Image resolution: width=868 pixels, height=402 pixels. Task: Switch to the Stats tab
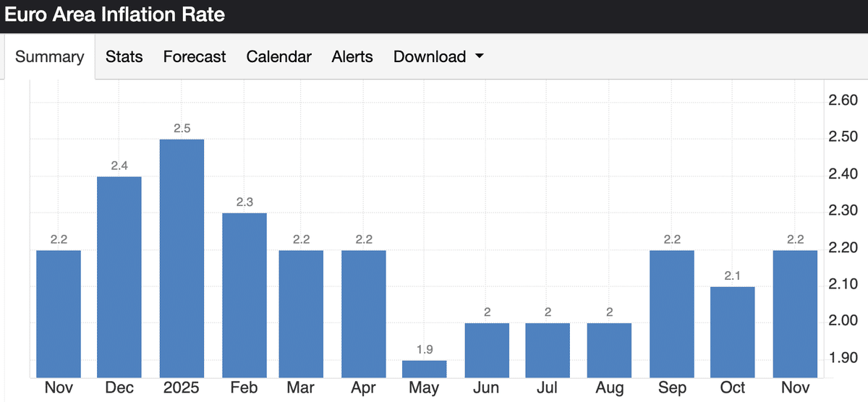coord(124,56)
